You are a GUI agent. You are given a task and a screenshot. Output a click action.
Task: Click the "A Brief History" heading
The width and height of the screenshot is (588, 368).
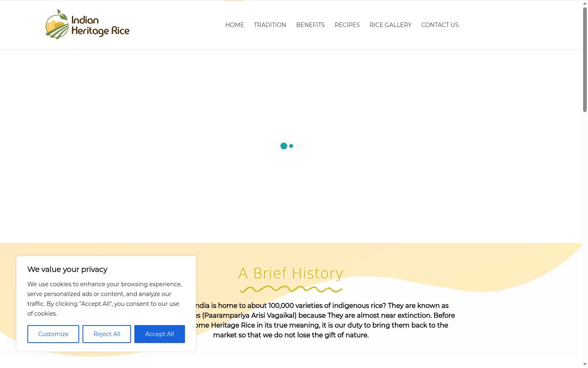coord(291,273)
